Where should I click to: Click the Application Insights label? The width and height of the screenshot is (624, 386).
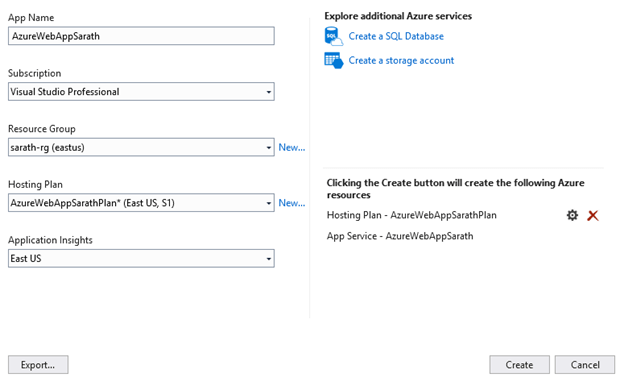click(50, 240)
